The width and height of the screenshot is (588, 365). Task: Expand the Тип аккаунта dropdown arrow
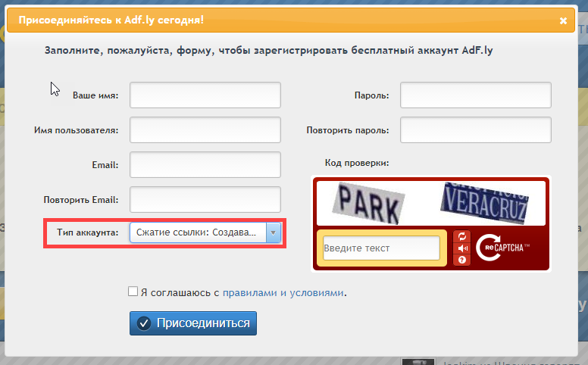point(273,232)
